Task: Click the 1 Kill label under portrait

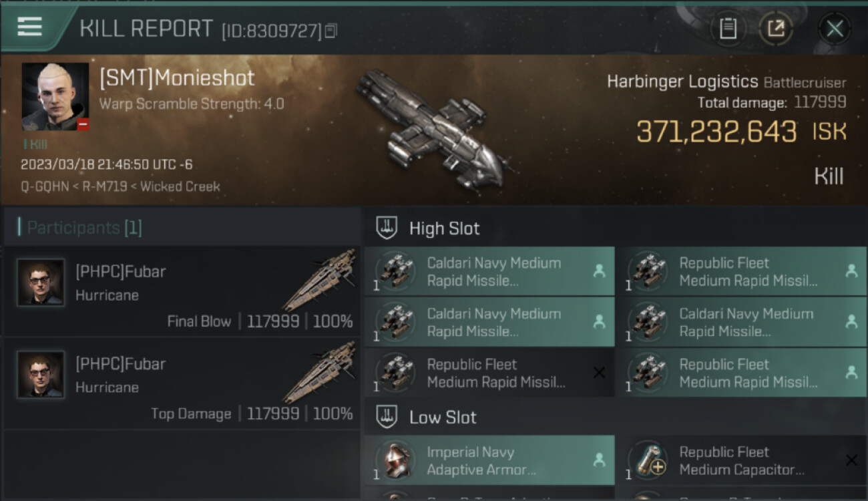Action: [x=35, y=144]
